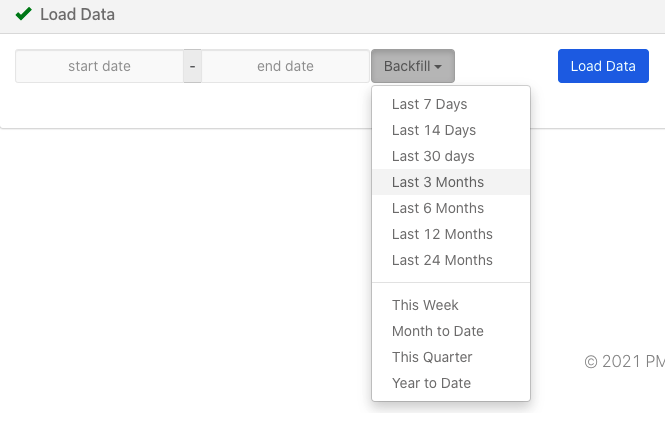665x421 pixels.
Task: Choose Last 6 Months option
Action: [451, 208]
